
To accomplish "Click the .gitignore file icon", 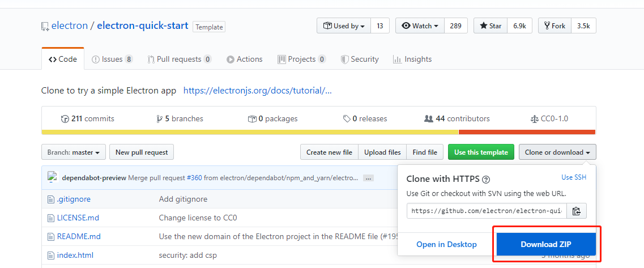I will (x=50, y=199).
